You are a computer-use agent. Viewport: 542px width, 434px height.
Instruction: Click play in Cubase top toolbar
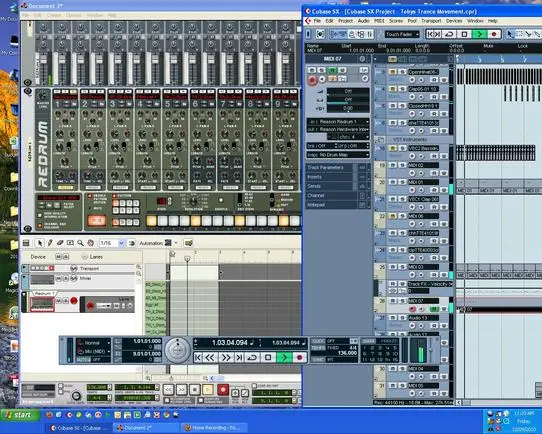tap(479, 34)
